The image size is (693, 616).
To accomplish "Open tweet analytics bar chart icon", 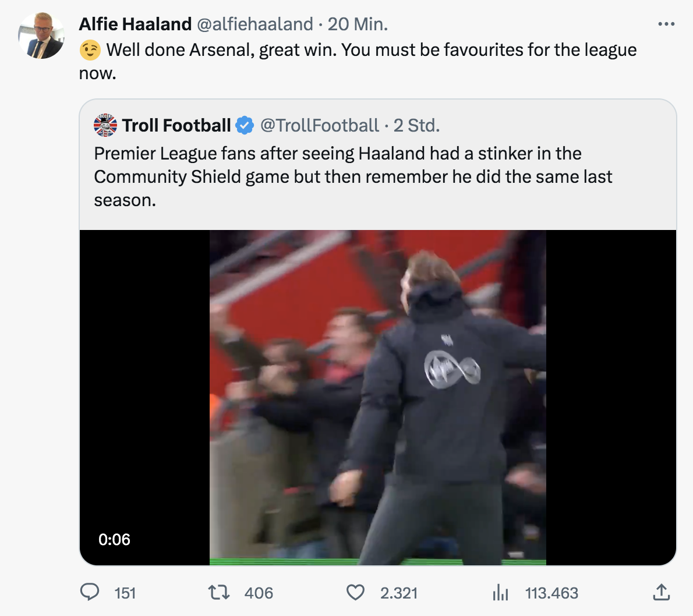I will coord(500,593).
